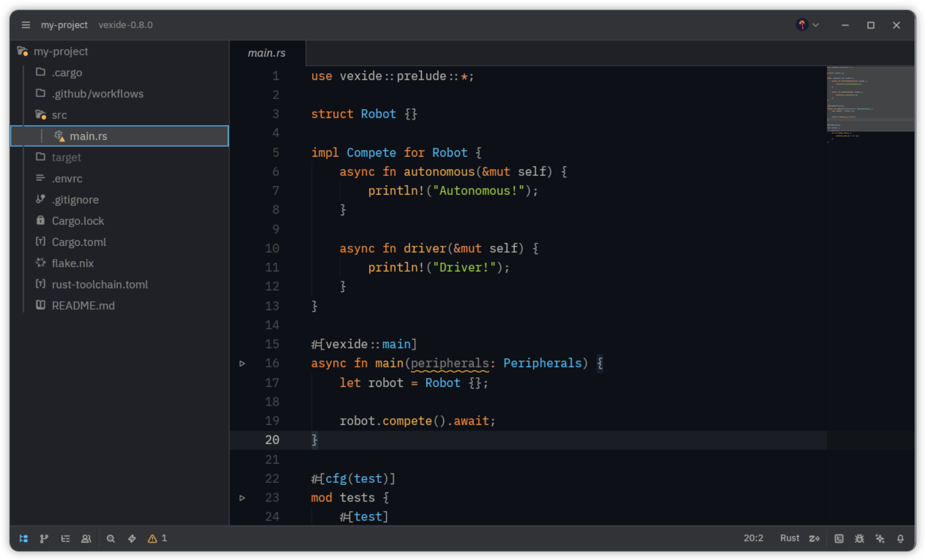Click the notifications bell icon

[x=900, y=539]
